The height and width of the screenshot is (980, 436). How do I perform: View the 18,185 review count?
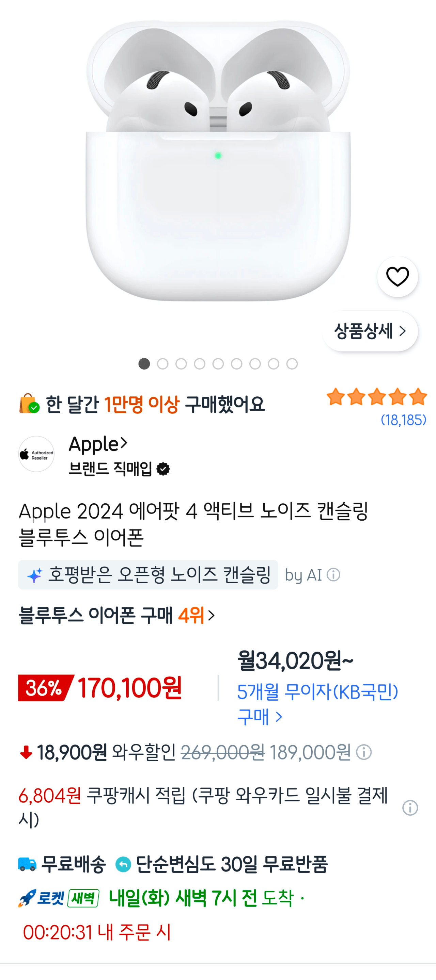tap(403, 420)
